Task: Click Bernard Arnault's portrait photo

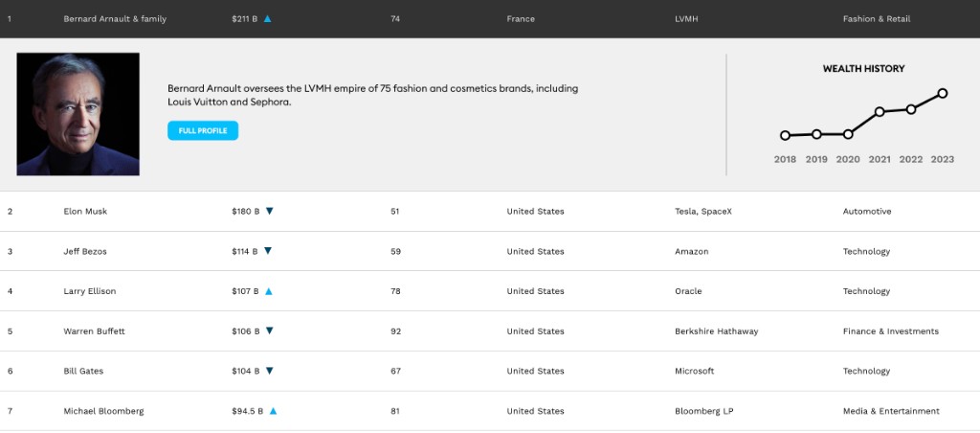Action: tap(78, 114)
